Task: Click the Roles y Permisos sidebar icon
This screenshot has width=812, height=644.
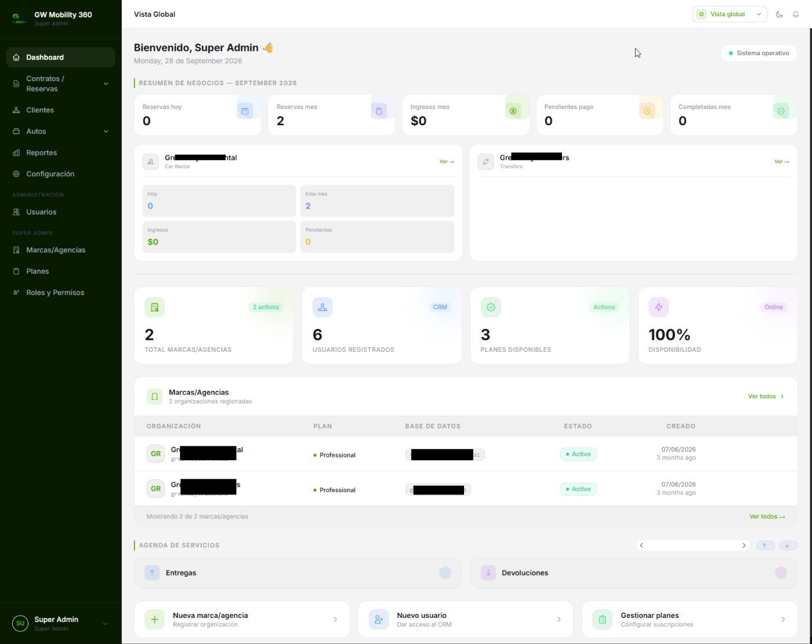Action: pyautogui.click(x=16, y=293)
